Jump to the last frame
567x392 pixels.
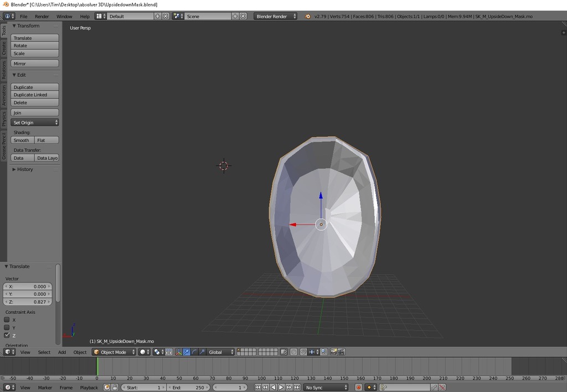pos(297,388)
